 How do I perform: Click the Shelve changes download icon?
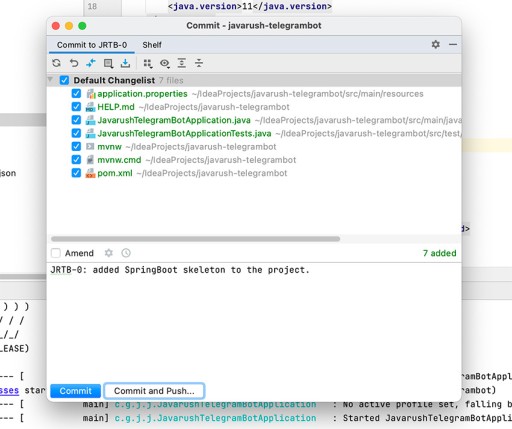125,63
